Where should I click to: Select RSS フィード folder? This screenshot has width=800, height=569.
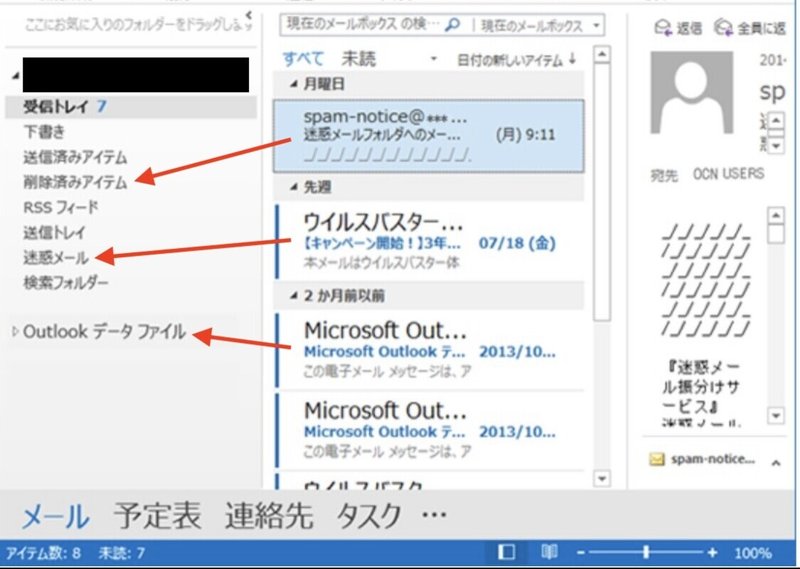coord(61,207)
